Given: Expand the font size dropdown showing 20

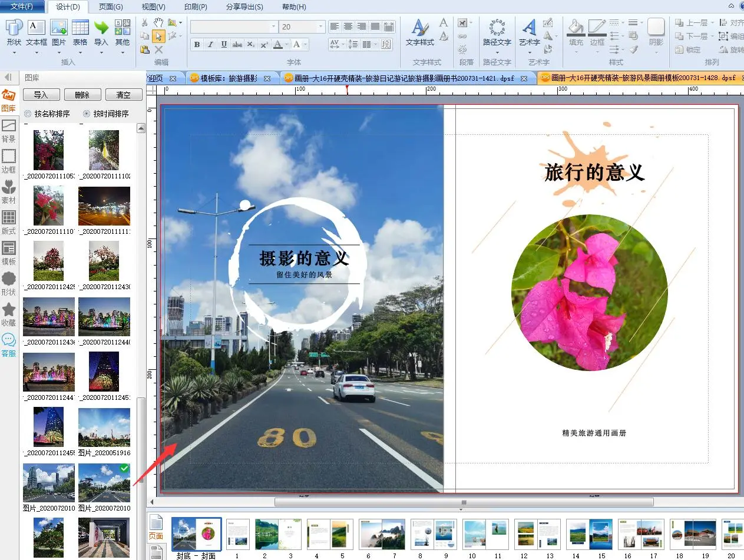Looking at the screenshot, I should [x=321, y=26].
